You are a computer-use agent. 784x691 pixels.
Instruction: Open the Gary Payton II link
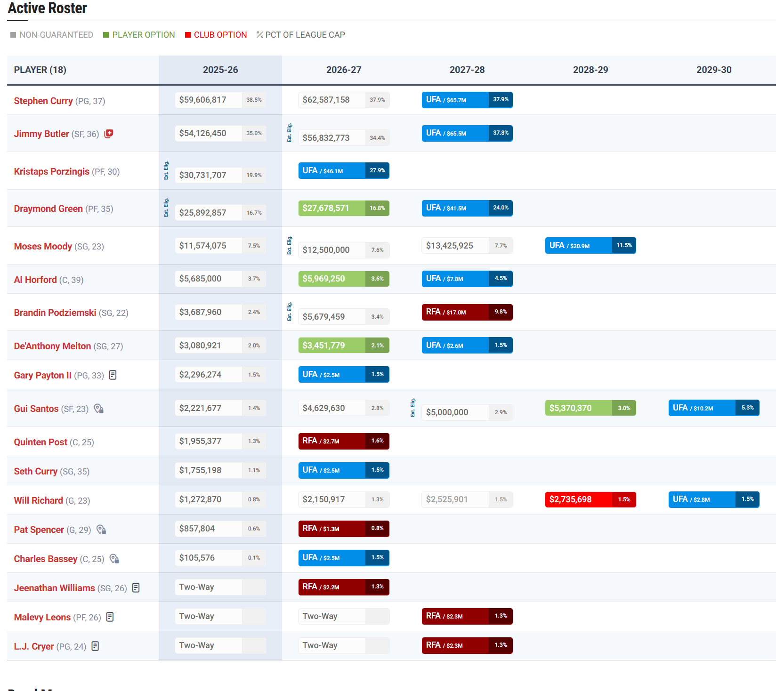pyautogui.click(x=43, y=375)
